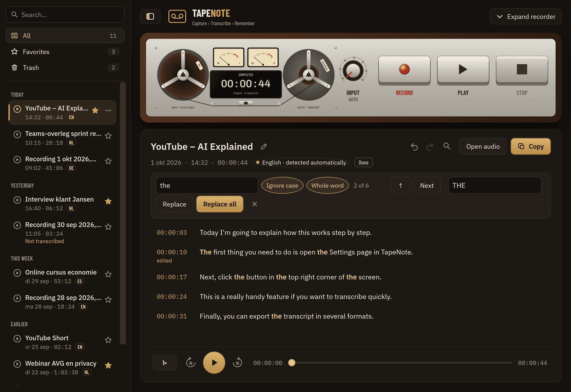Jump to timestamp 00:00:31
This screenshot has height=392, width=571.
point(172,316)
